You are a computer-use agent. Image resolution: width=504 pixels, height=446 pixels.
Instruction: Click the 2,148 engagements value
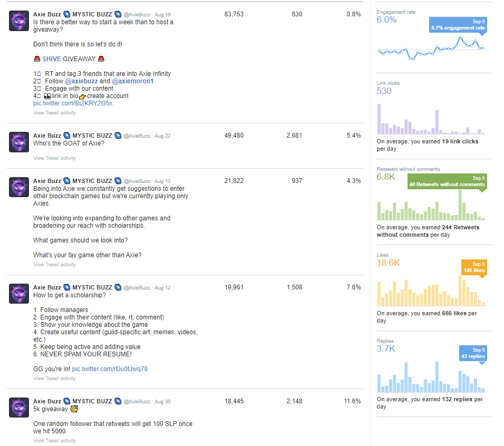click(294, 401)
